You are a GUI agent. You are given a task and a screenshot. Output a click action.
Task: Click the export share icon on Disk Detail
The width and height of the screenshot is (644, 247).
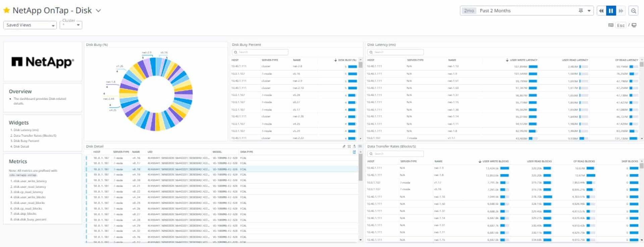point(354,146)
